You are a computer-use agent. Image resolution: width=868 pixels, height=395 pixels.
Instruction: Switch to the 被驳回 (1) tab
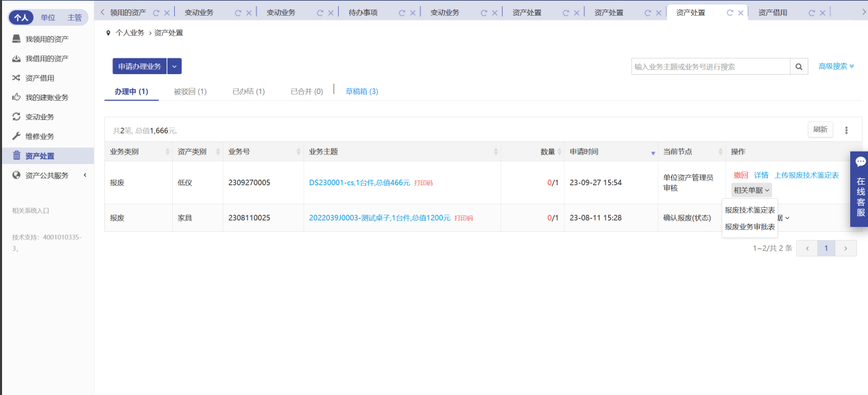(190, 92)
